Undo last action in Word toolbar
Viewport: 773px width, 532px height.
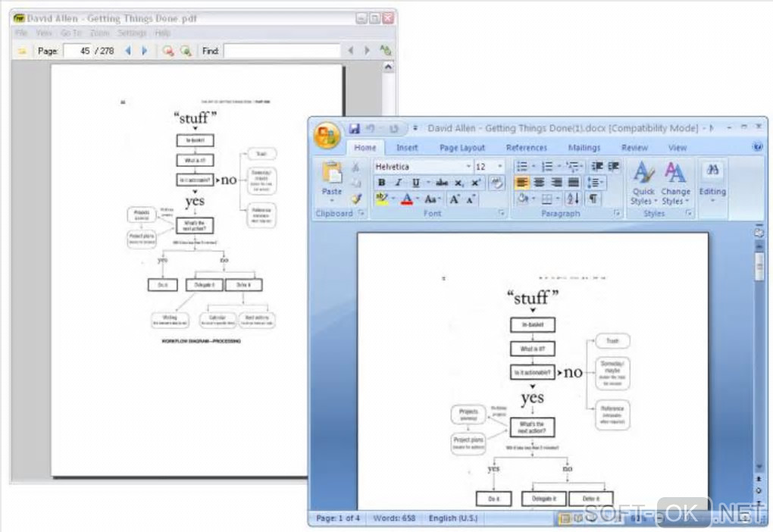[x=371, y=129]
